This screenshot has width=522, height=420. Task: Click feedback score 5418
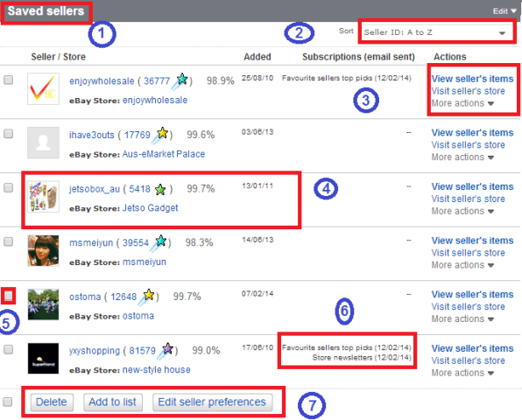[x=140, y=189]
